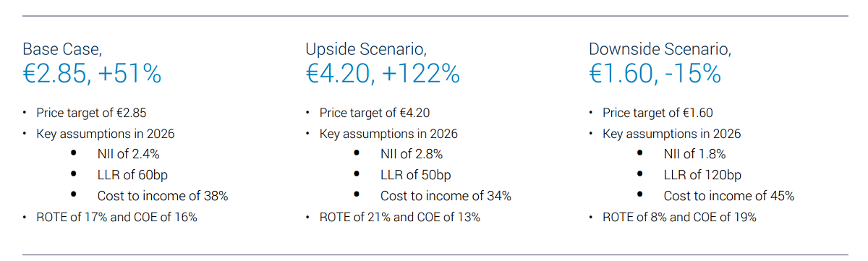Select the €2.85, +51% headline

tap(92, 74)
